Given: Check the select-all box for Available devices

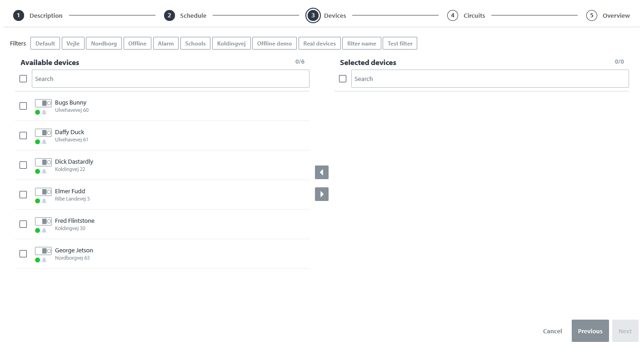Looking at the screenshot, I should (x=23, y=78).
